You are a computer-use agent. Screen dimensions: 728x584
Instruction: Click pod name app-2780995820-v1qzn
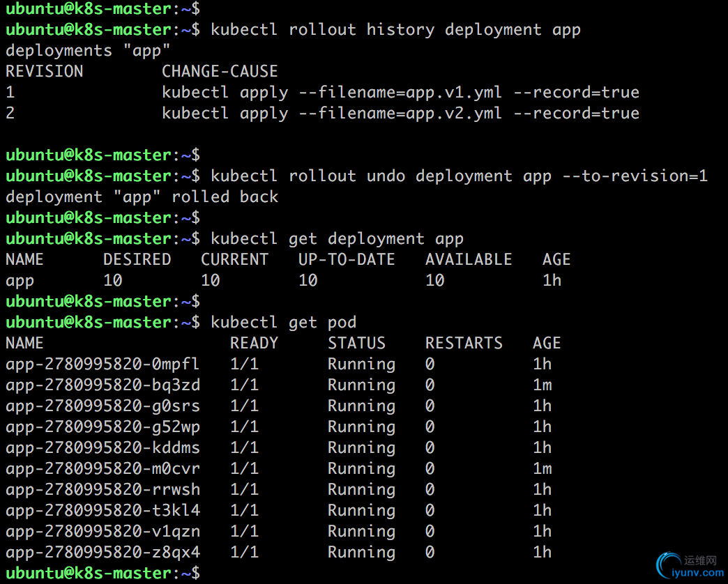(103, 532)
